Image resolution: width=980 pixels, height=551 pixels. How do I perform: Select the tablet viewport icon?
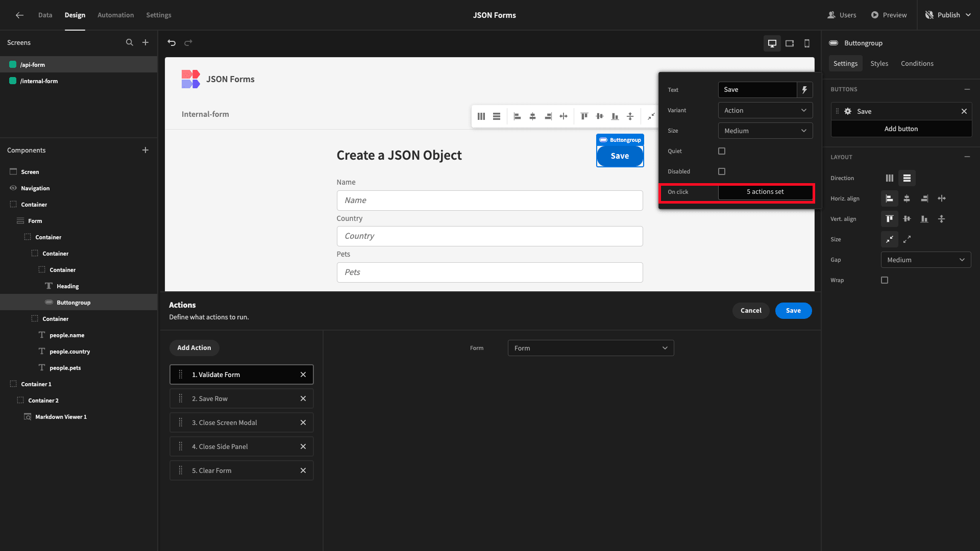790,42
